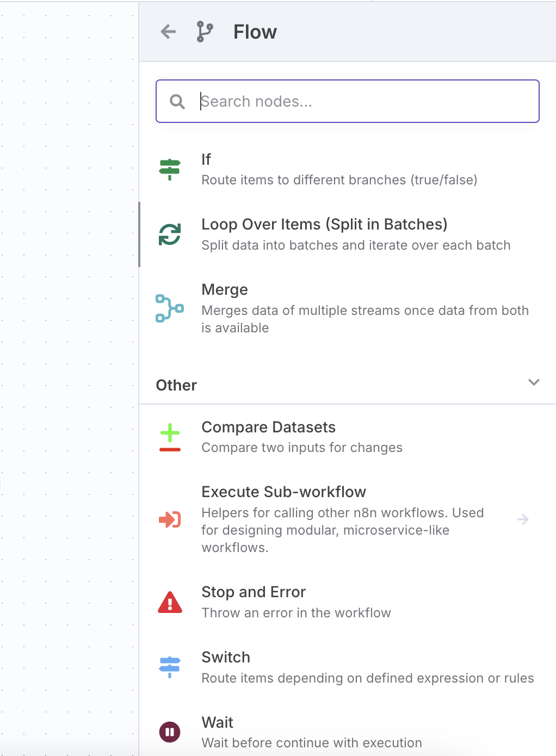Click the Compare Datasets plus-minus icon
556x756 pixels.
click(170, 437)
